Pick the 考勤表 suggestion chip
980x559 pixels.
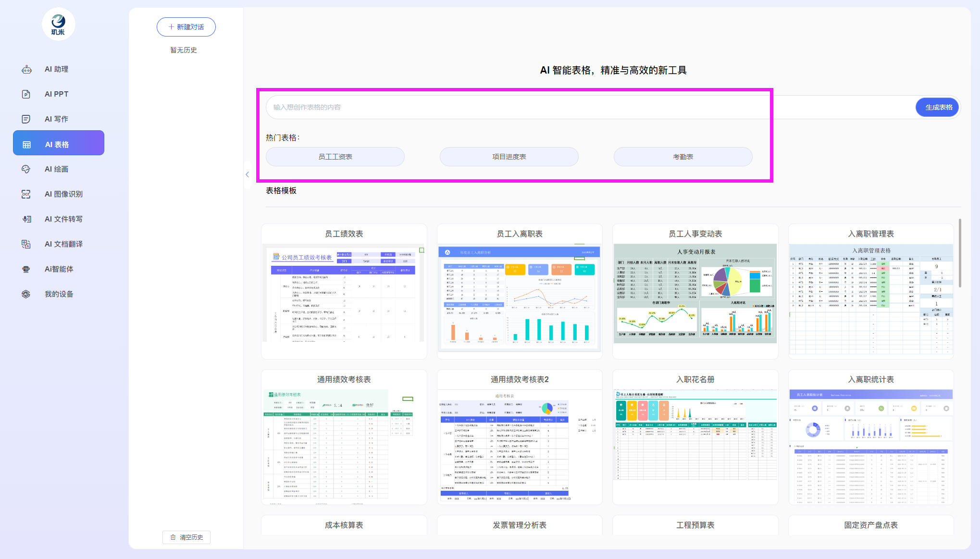tap(682, 157)
